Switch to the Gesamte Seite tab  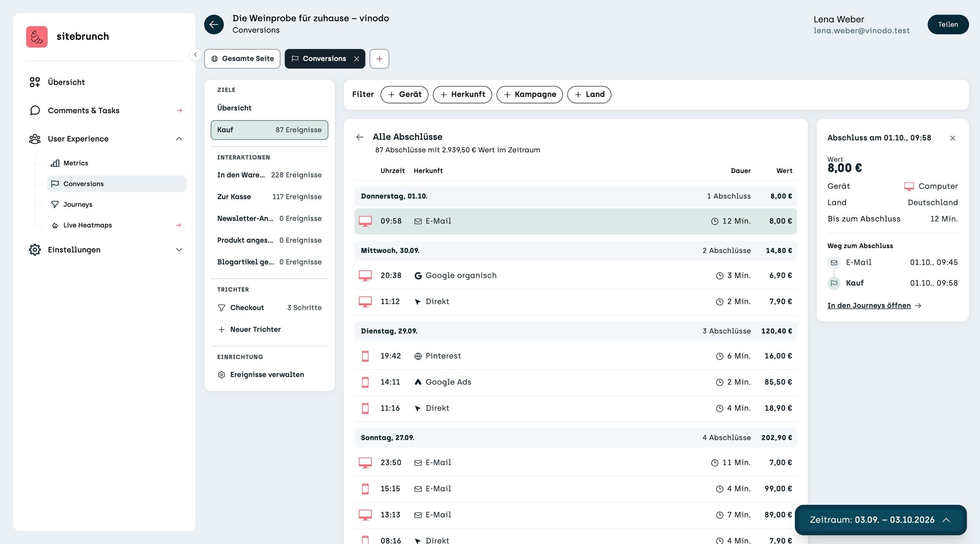pyautogui.click(x=242, y=58)
